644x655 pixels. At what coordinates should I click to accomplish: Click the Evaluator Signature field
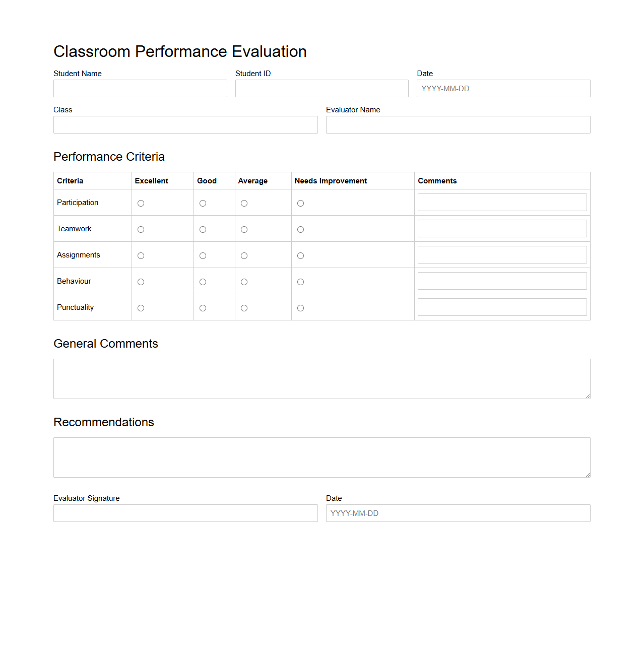coord(185,513)
